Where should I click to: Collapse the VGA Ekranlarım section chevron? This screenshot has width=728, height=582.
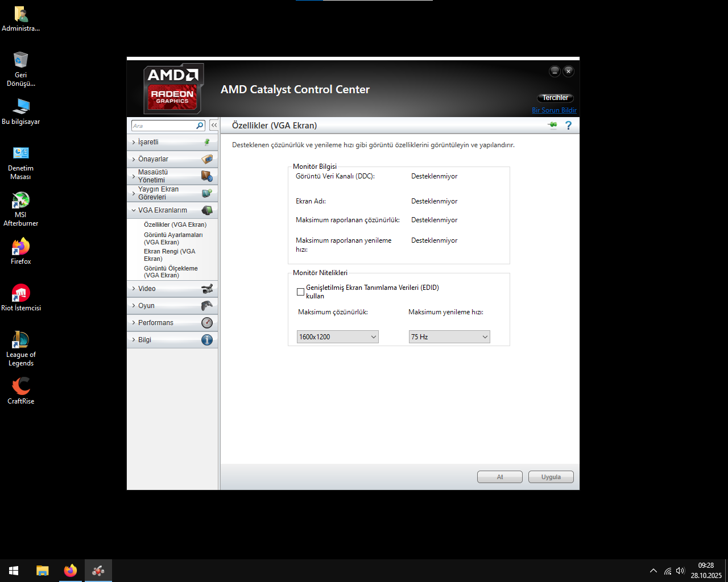pyautogui.click(x=134, y=210)
